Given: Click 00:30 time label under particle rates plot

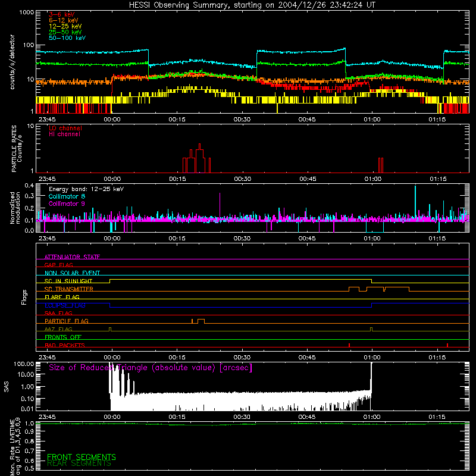Looking at the screenshot, I should point(242,179).
